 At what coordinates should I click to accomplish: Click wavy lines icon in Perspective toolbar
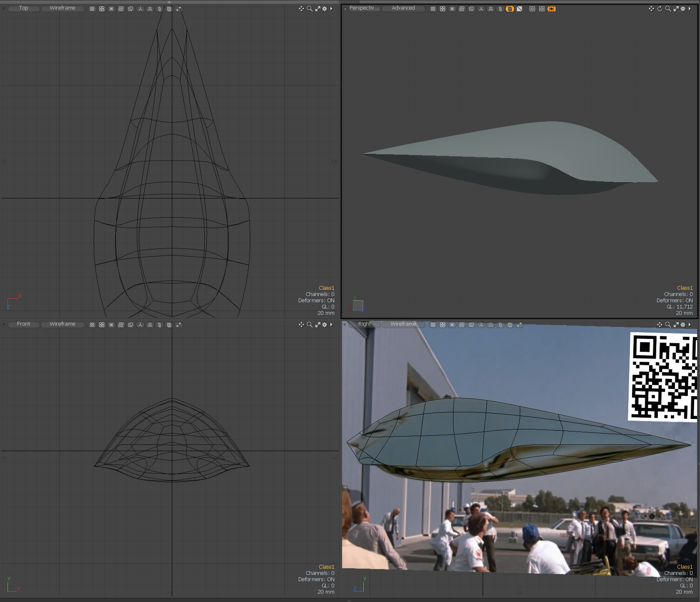pyautogui.click(x=462, y=9)
